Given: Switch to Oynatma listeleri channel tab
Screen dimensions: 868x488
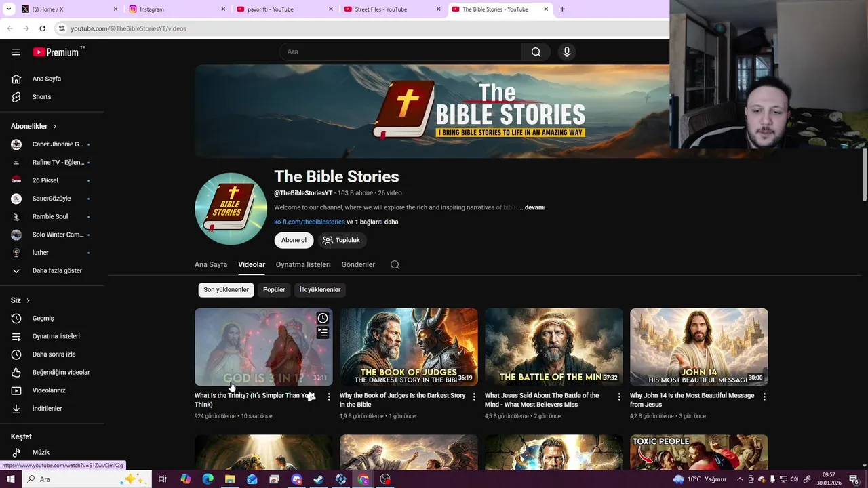Looking at the screenshot, I should [303, 265].
